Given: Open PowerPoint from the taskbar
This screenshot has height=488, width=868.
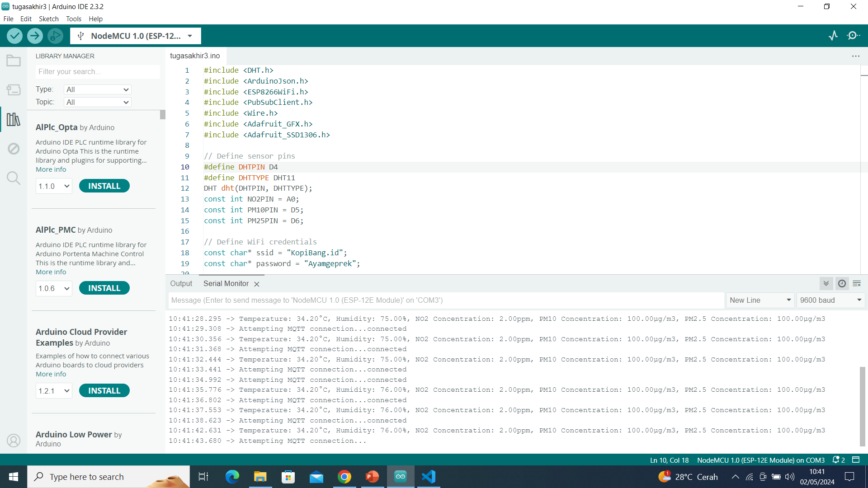Looking at the screenshot, I should click(373, 477).
